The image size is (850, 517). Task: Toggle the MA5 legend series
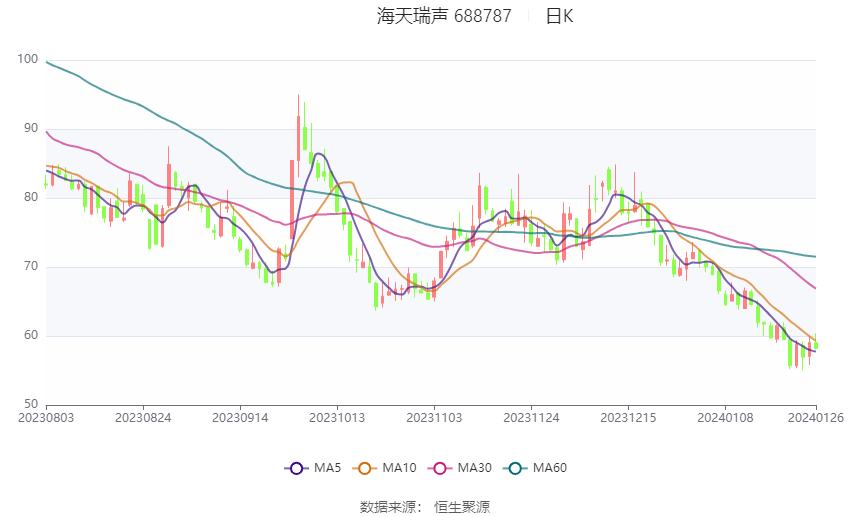click(x=313, y=468)
